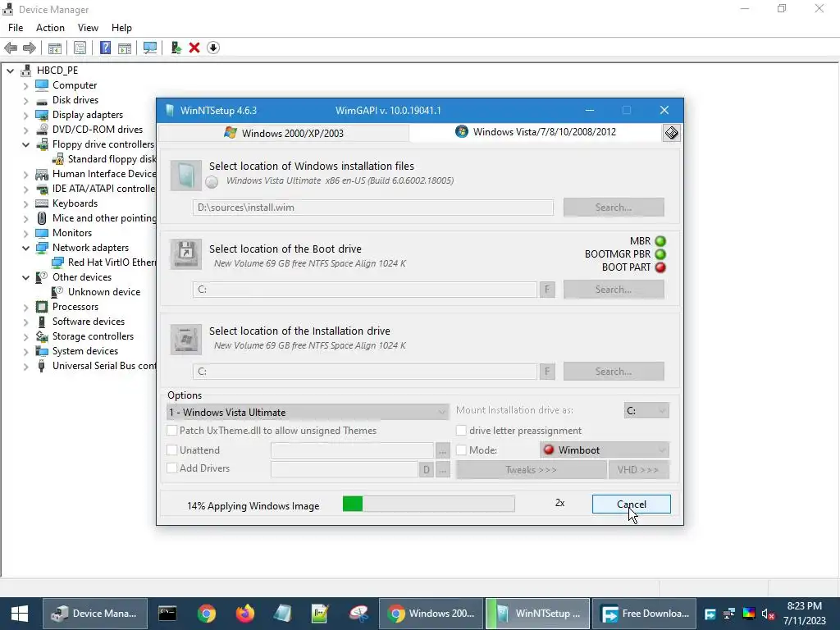Open the pinned Chrome icon on taskbar
Screen dimensions: 840x630
point(206,614)
